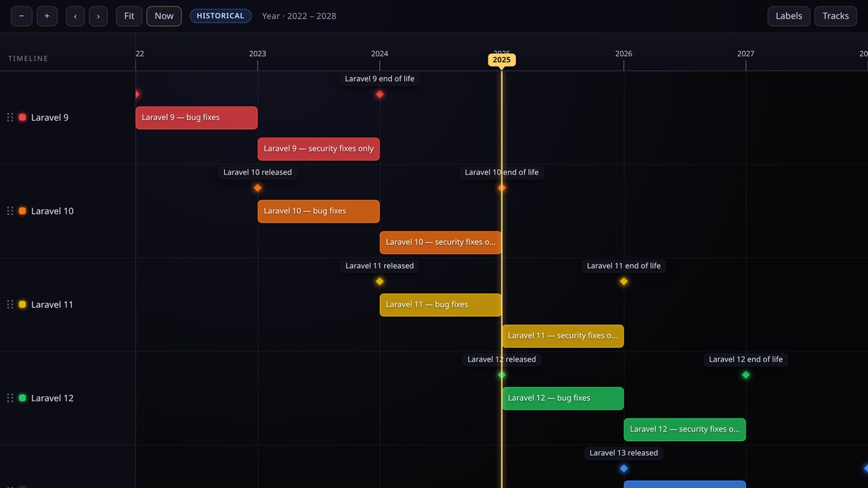Click the Year · 2022 – 2028 range text
The width and height of the screenshot is (868, 488).
299,16
